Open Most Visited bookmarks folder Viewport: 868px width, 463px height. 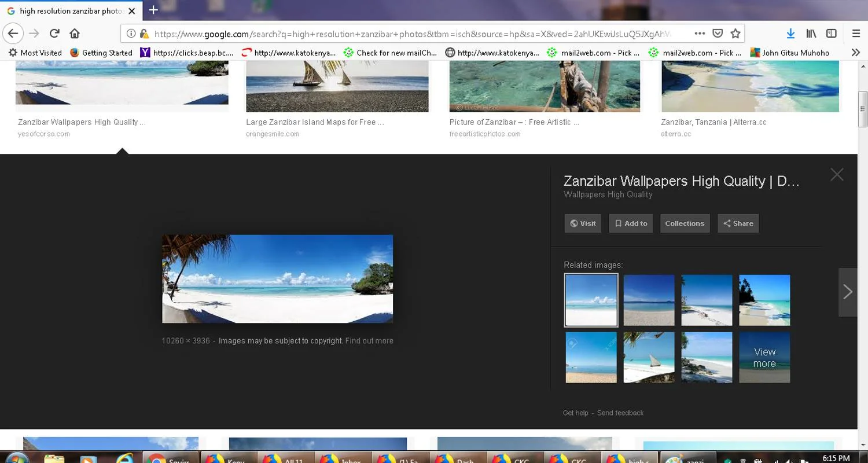tap(35, 53)
